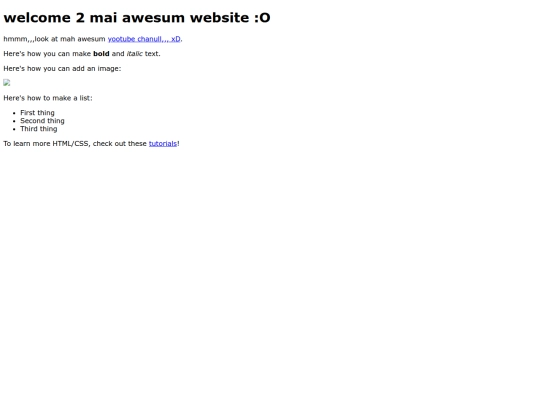Click the bullet before "First thing"
Viewport: 540px width, 405px height.
coord(14,113)
